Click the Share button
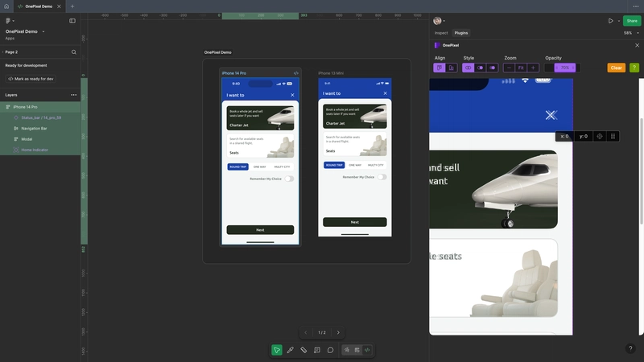 pyautogui.click(x=632, y=21)
